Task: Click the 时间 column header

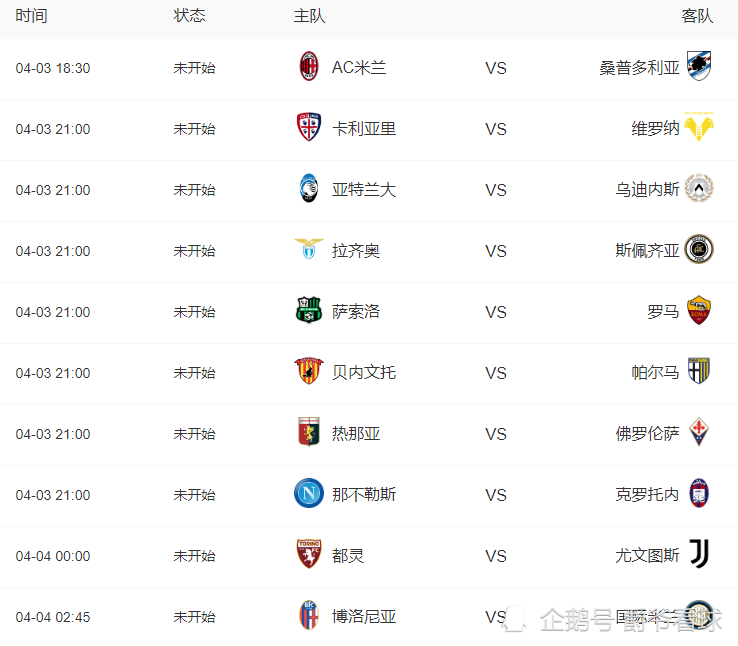Action: [x=31, y=16]
